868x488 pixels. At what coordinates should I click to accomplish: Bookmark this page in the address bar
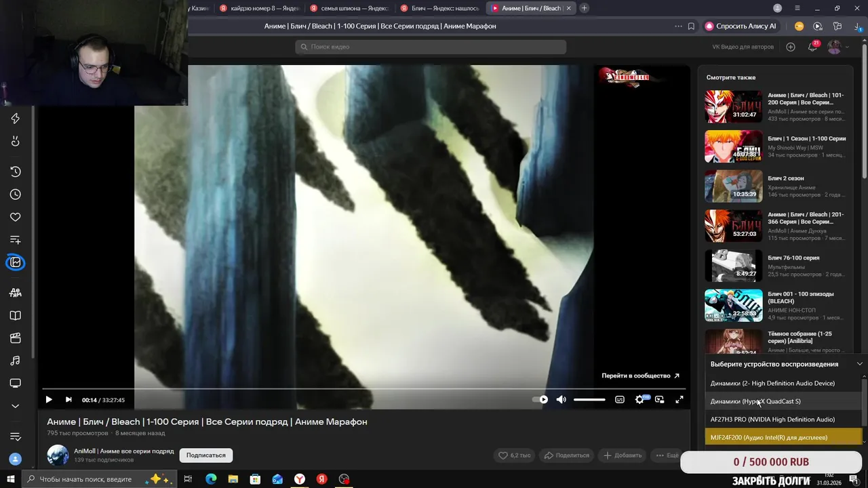pyautogui.click(x=691, y=26)
